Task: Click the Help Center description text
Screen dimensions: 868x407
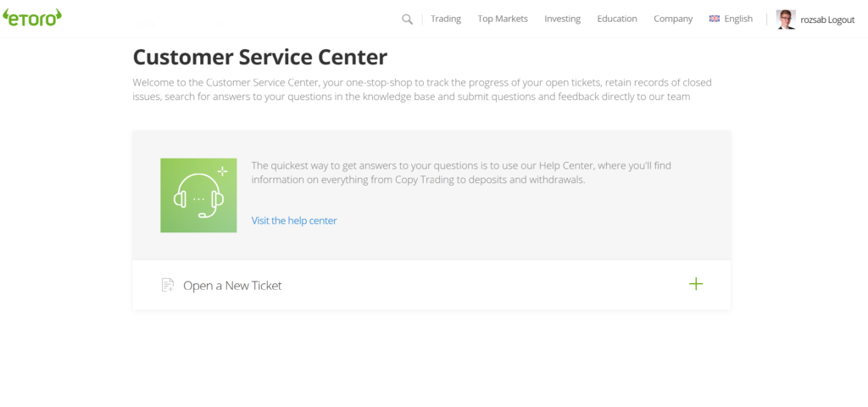Action: pos(460,172)
